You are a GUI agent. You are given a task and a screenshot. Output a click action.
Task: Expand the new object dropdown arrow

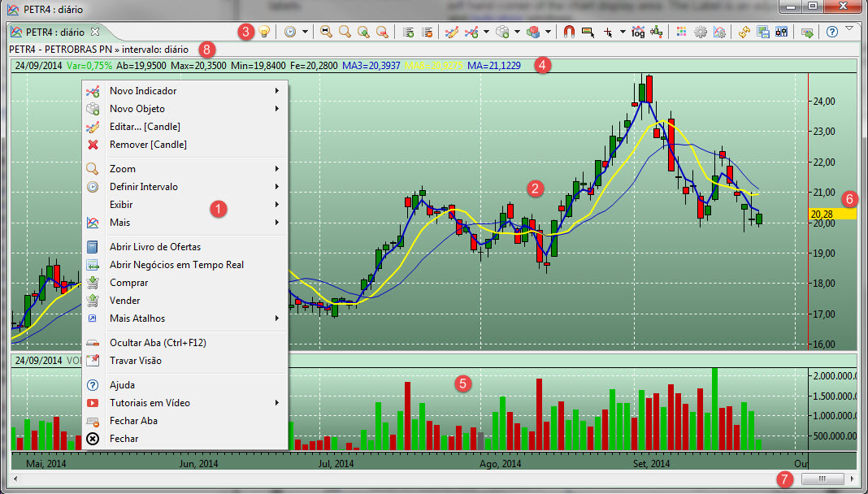517,32
